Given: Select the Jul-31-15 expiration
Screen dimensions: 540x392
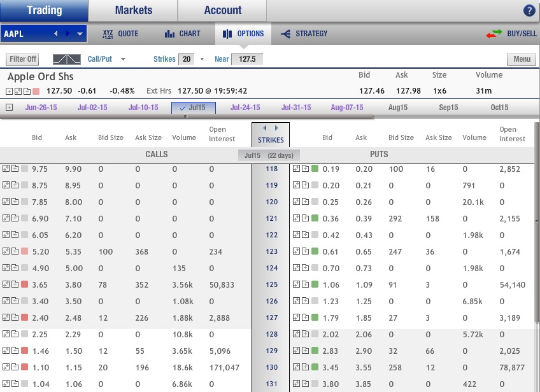Looking at the screenshot, I should point(296,108).
